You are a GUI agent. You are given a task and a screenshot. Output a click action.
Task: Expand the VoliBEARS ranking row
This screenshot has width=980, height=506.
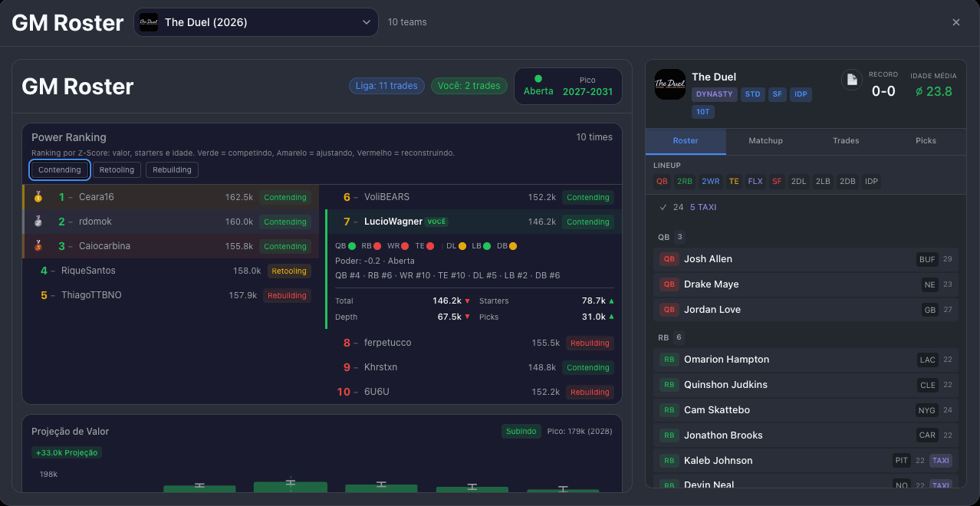point(473,197)
